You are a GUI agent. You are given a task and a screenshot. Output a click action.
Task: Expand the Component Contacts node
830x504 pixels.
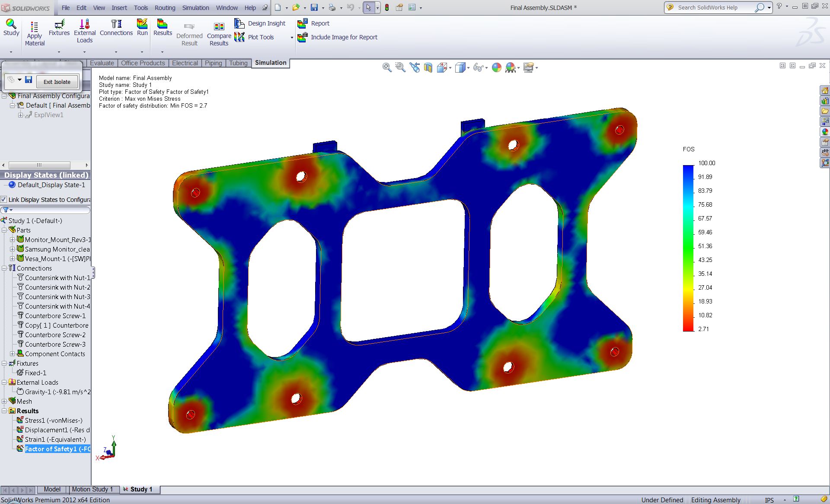coord(13,354)
